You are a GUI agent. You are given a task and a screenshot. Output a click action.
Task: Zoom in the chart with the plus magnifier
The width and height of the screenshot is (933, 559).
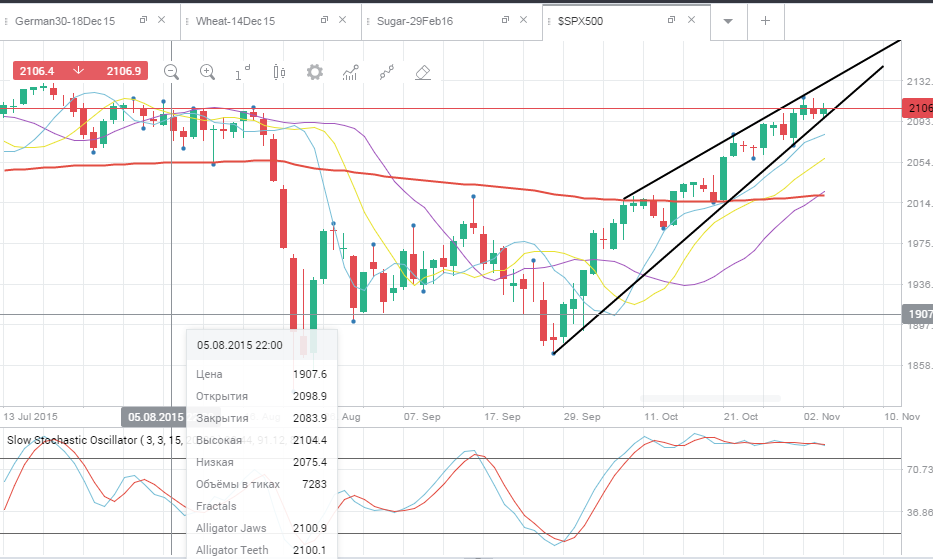tap(207, 72)
